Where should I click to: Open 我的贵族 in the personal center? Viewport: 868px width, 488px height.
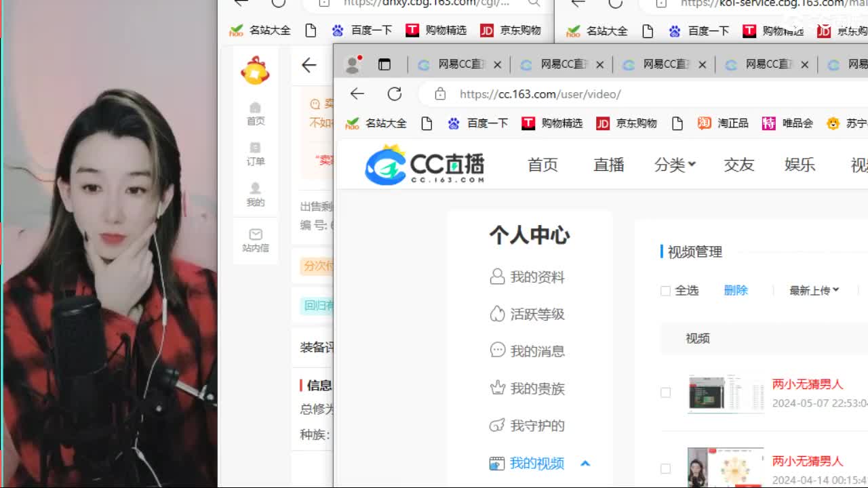(x=527, y=388)
